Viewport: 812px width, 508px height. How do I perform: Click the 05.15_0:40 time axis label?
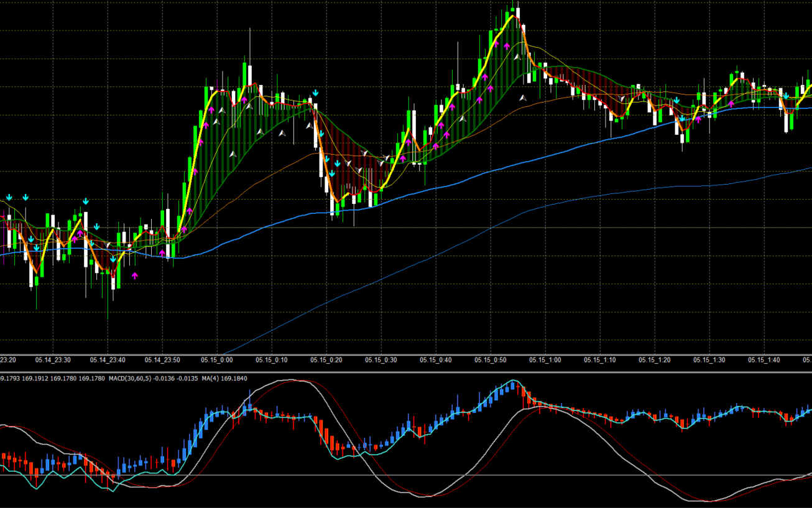[x=436, y=360]
